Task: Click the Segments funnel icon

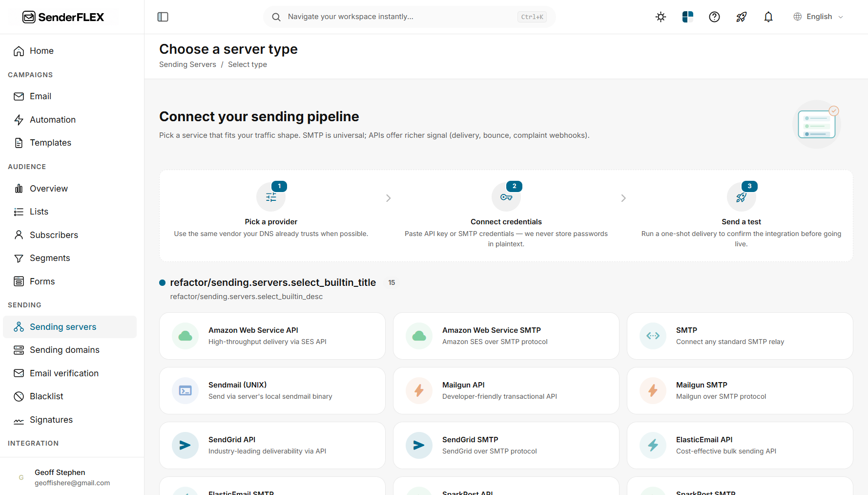Action: [19, 258]
